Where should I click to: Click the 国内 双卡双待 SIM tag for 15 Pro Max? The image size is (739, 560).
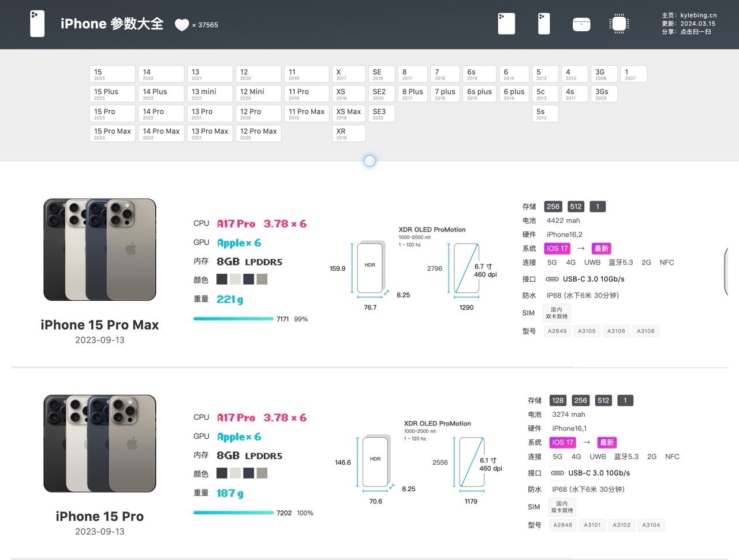tap(557, 313)
